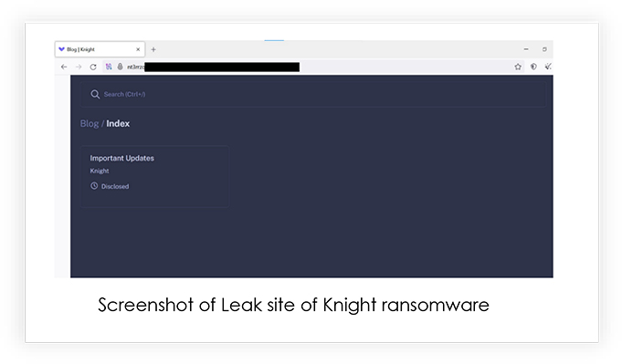Focus the Search (Ctrl+/) field

pyautogui.click(x=313, y=94)
